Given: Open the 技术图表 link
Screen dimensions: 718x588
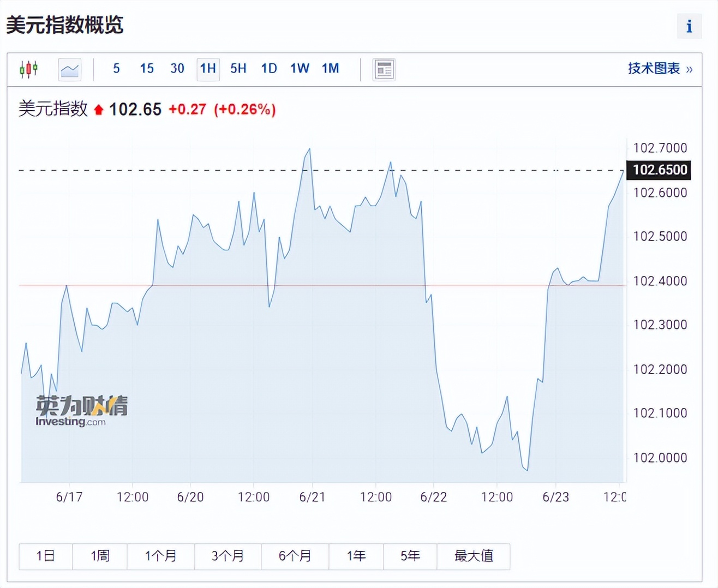Looking at the screenshot, I should (660, 69).
